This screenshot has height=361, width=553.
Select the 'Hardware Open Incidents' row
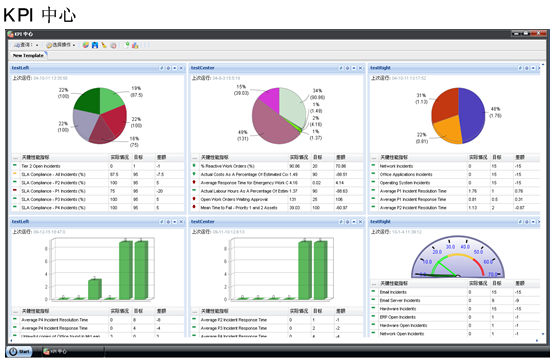click(455, 326)
